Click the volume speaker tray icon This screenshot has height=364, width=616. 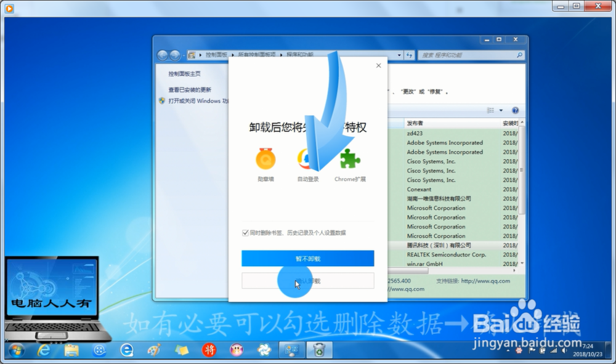564,350
